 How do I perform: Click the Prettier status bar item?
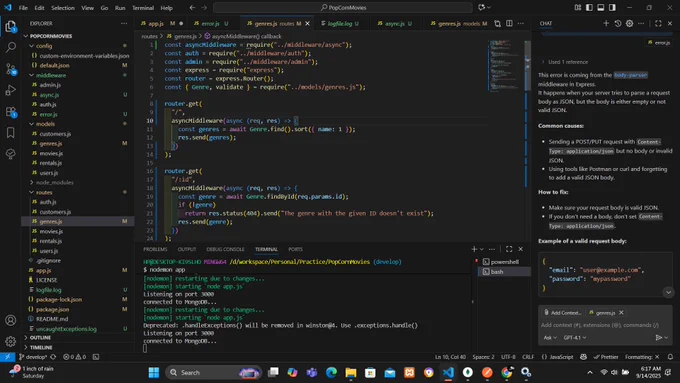pyautogui.click(x=606, y=357)
